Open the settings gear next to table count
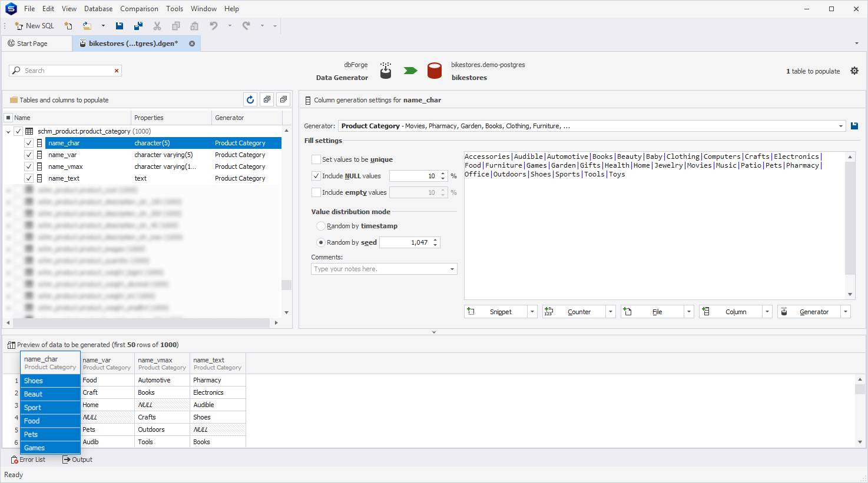This screenshot has width=868, height=483. click(x=854, y=71)
